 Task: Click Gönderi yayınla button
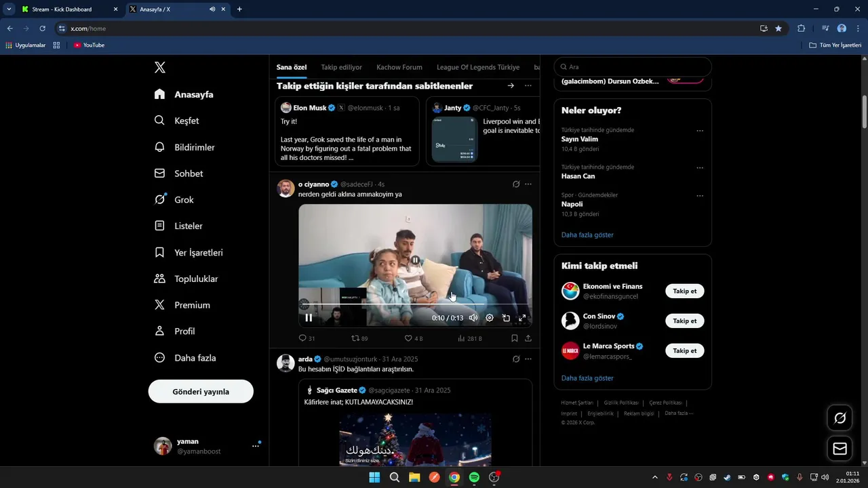pos(201,392)
